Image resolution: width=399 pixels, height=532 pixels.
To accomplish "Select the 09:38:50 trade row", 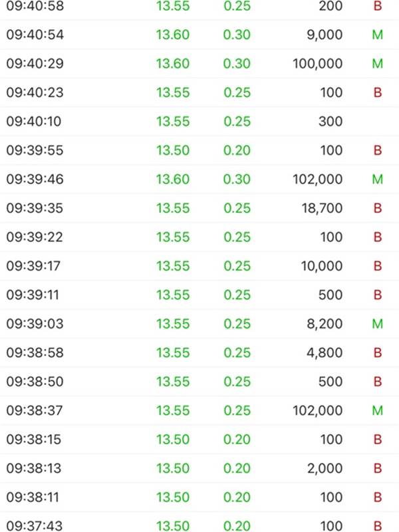I will pyautogui.click(x=199, y=382).
